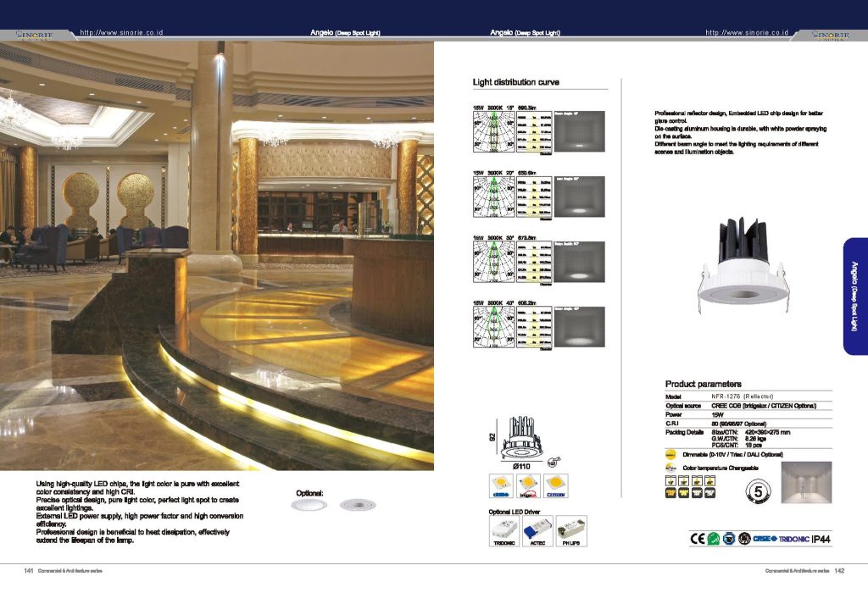Click the Bridgelux LED chip icon
Screen dimensions: 868x593
(x=528, y=487)
